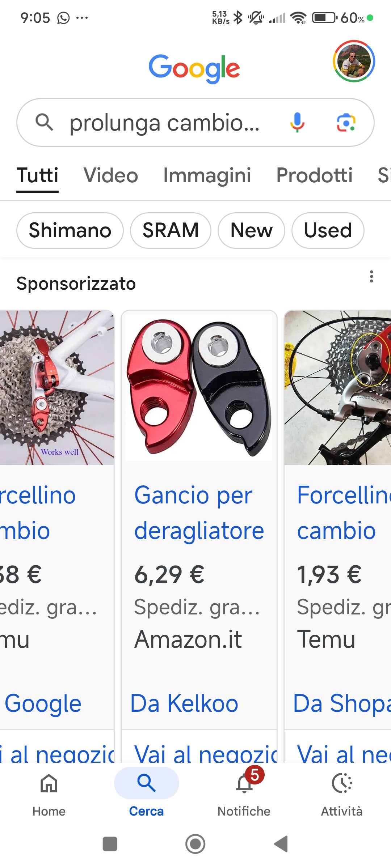This screenshot has width=391, height=868.
Task: Open the Da Kelkoo link
Action: point(184,703)
